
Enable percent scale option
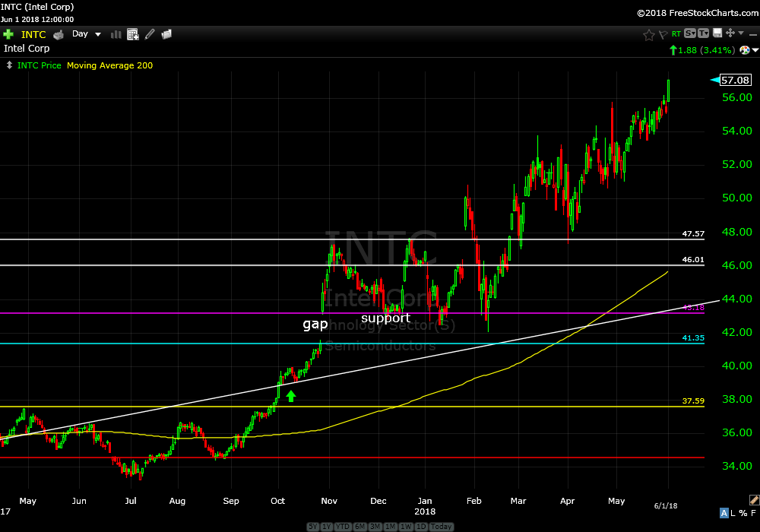[x=743, y=512]
